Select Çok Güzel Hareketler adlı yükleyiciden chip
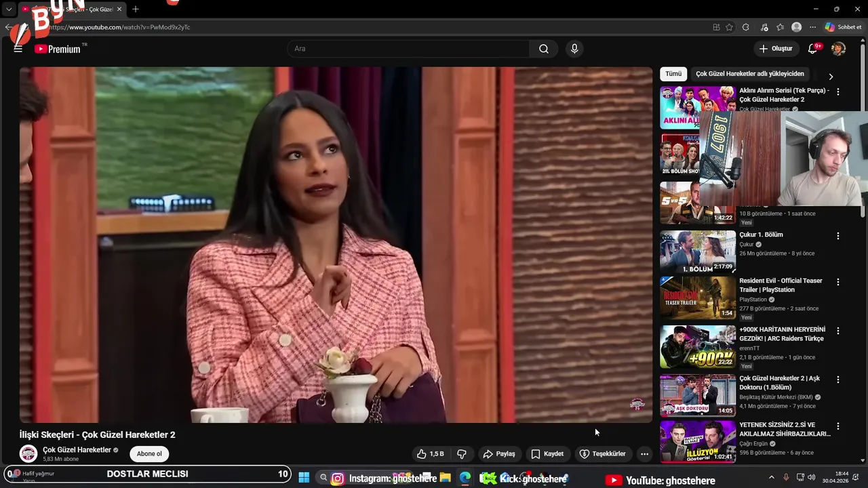 pos(750,74)
